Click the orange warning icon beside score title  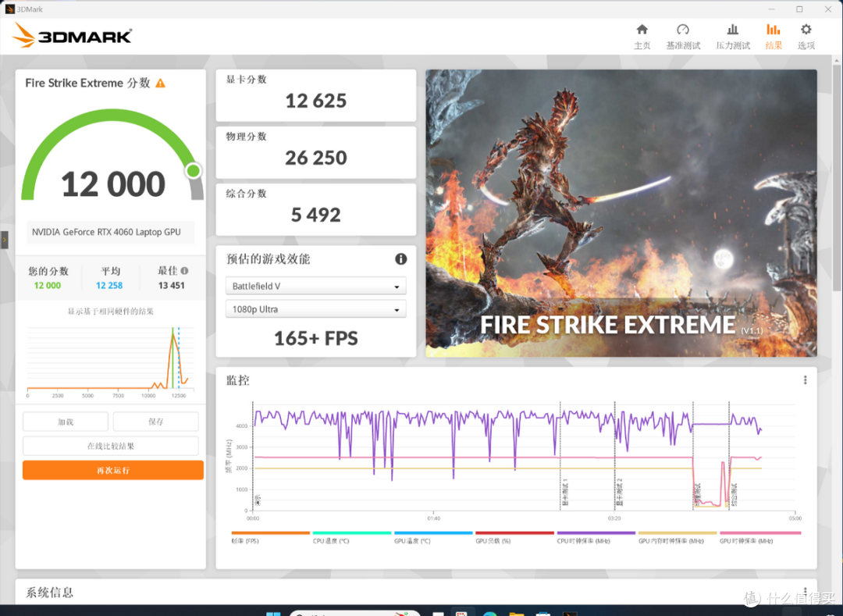point(160,84)
